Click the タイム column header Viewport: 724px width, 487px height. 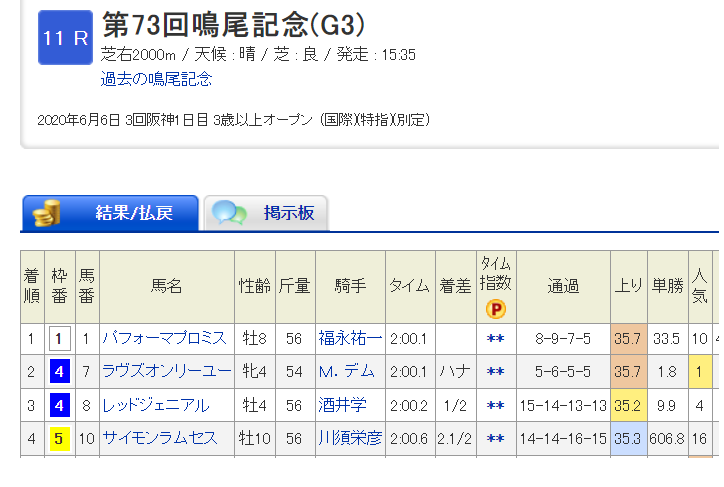click(410, 286)
